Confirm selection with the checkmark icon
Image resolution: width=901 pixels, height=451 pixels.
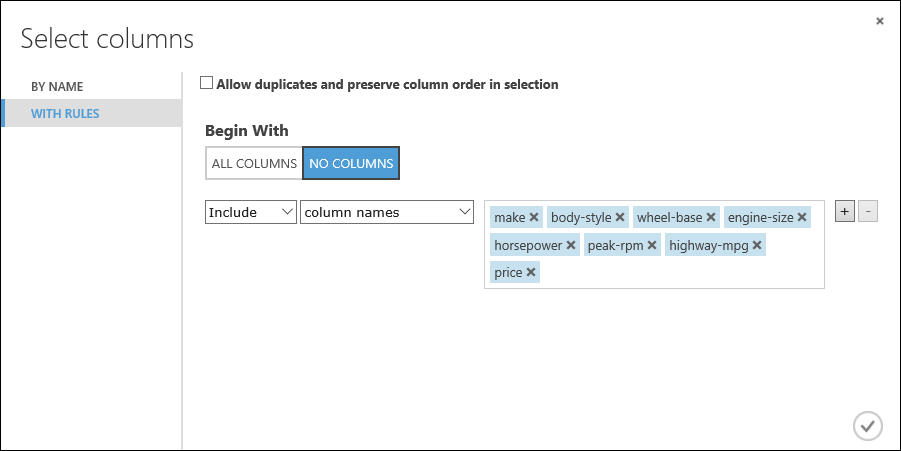tap(868, 426)
